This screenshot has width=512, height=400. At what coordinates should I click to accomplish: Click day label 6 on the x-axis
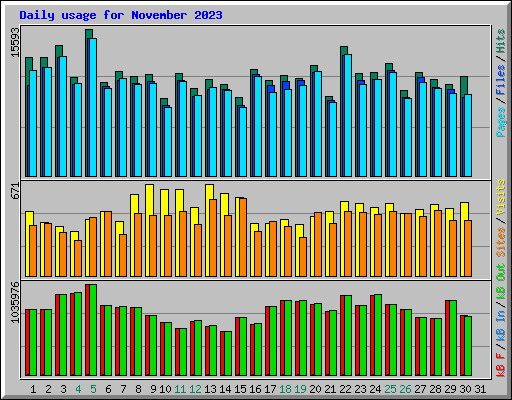pyautogui.click(x=108, y=389)
